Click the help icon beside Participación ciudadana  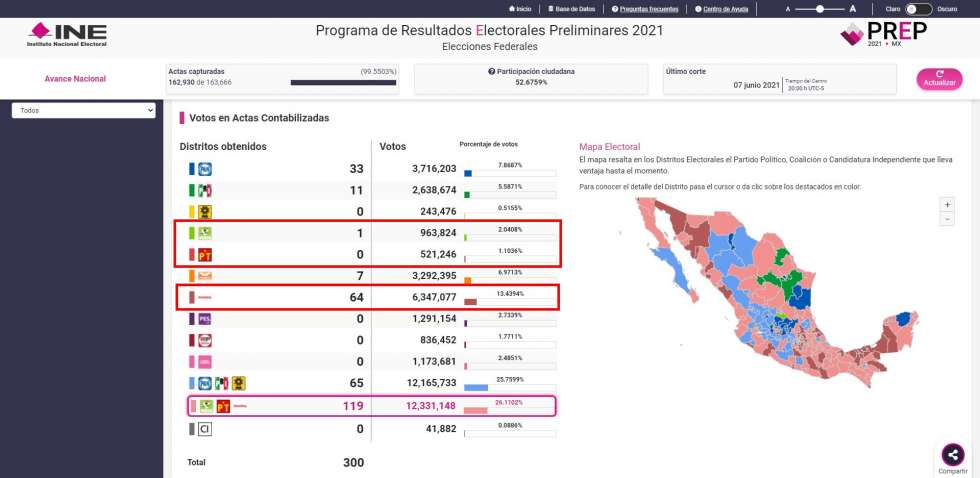click(x=491, y=71)
